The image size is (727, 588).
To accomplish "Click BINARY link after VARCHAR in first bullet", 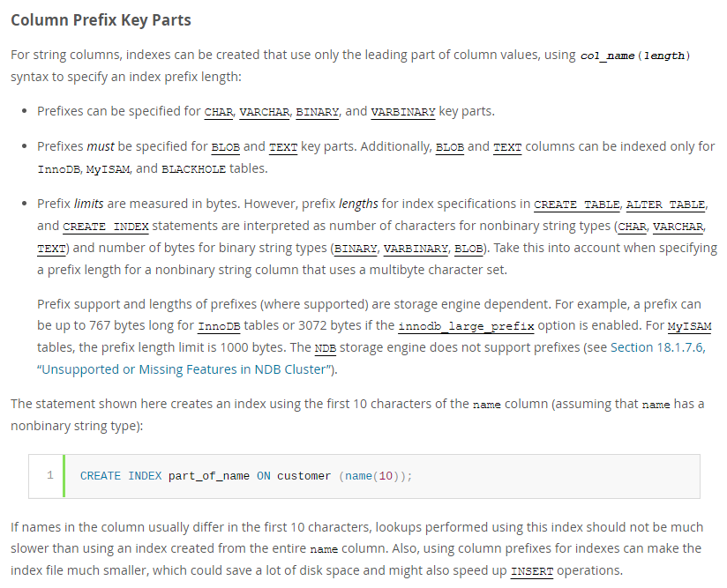I will (317, 112).
